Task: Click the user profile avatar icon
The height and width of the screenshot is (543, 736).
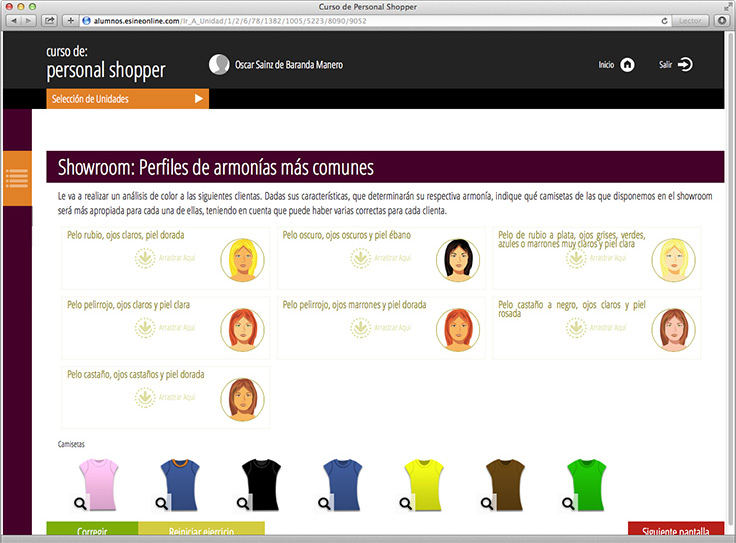Action: pyautogui.click(x=218, y=65)
